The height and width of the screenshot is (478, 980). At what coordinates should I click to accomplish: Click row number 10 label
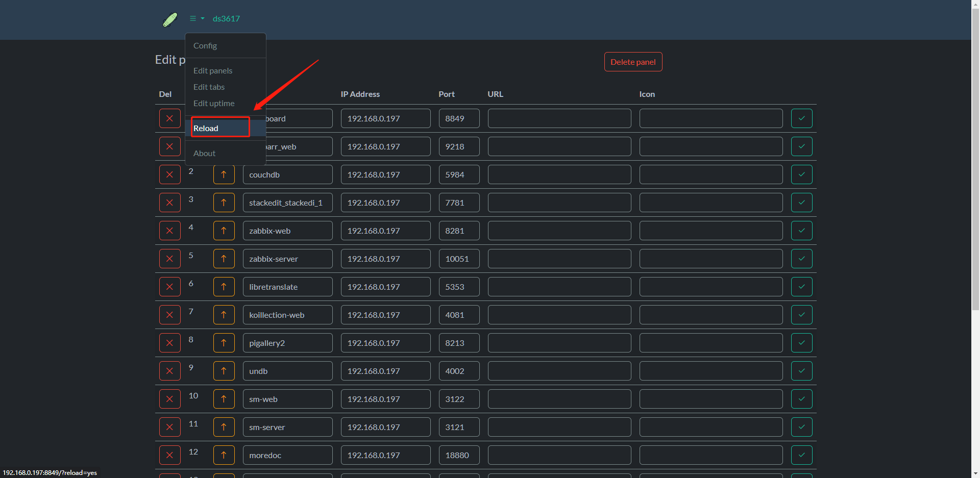pyautogui.click(x=193, y=395)
